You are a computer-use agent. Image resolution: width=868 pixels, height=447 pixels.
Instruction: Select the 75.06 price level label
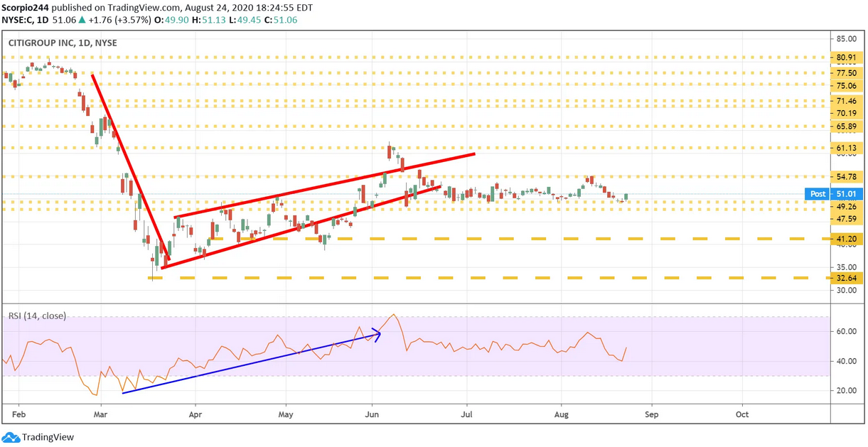845,85
